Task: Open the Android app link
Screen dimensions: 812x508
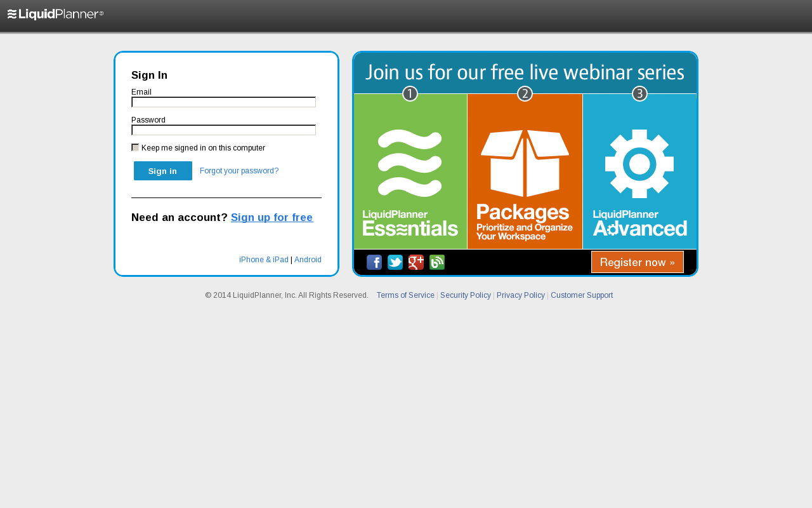Action: [x=308, y=260]
